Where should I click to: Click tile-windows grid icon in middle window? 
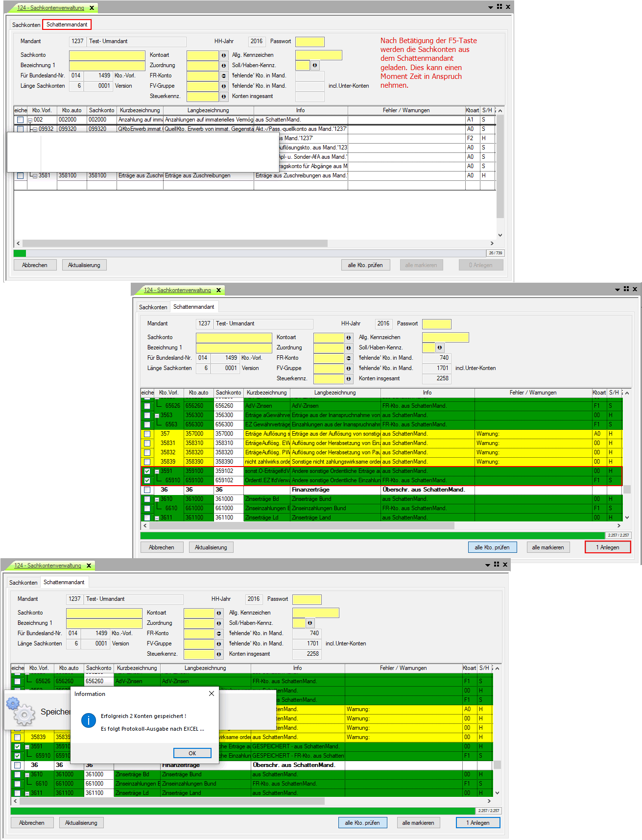[626, 289]
